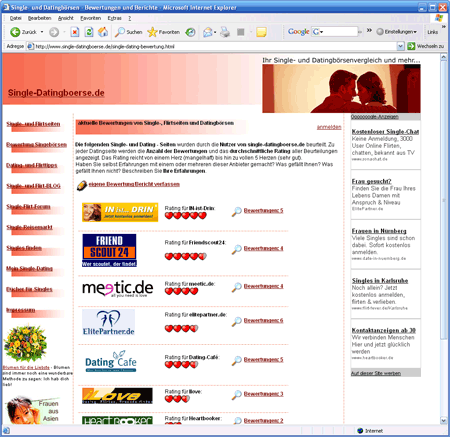Click the gray square edit toolbar icon

pyautogui.click(x=241, y=32)
